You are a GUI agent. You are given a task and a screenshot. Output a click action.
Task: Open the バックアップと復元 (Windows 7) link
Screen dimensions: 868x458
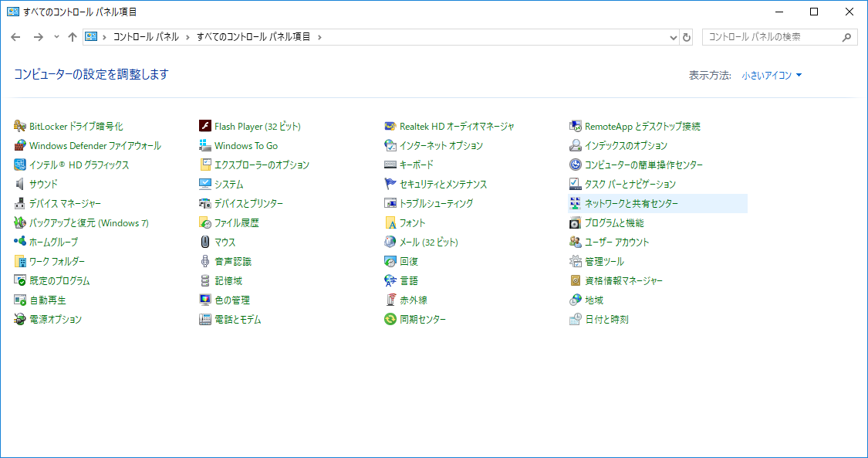(90, 223)
